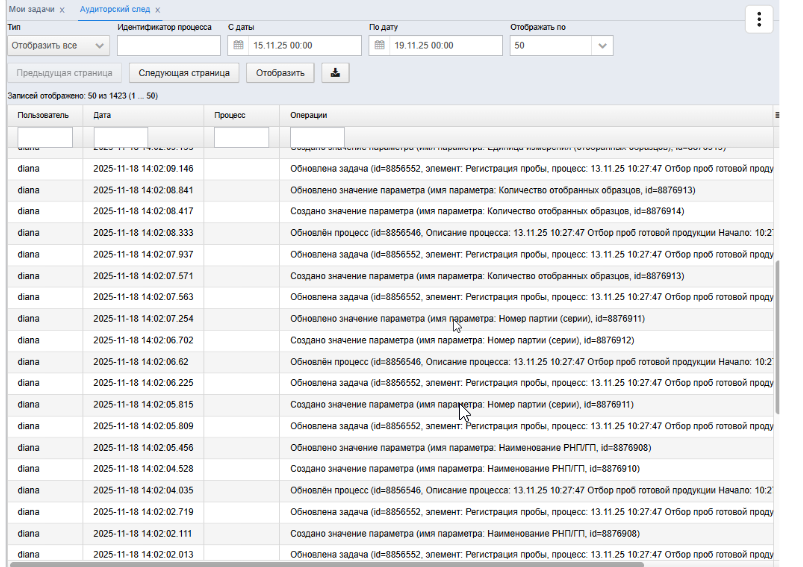
Task: Close the Мои задачи tab
Action: pos(62,10)
